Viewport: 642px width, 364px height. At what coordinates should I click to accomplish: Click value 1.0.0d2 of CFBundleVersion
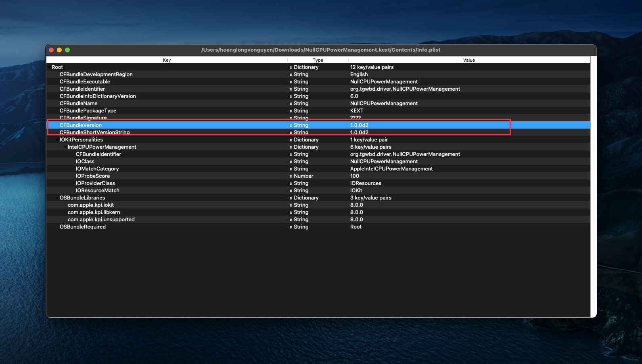(x=359, y=125)
